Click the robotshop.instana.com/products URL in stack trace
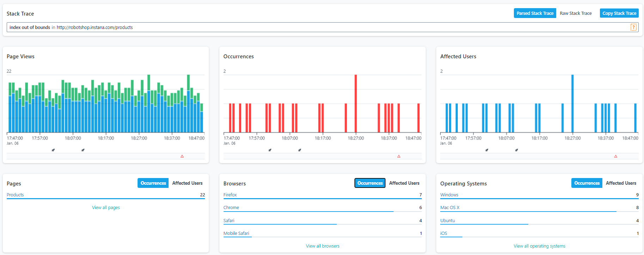The width and height of the screenshot is (644, 255). pos(95,27)
